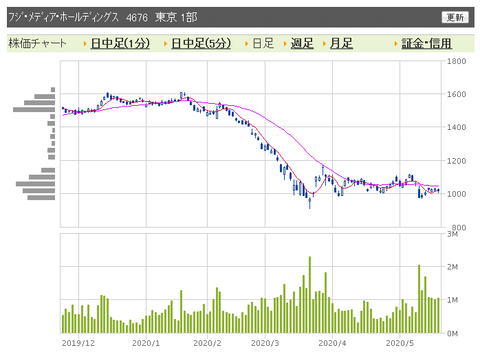Screen dimensions: 480x361
Task: Open the 証金・信用 margin info link
Action: 427,43
